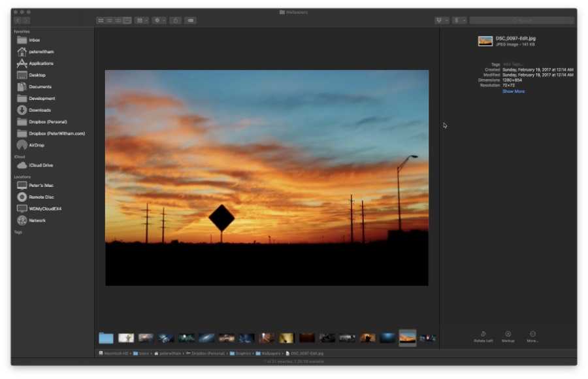Click the Downloads folder icon in sidebar
The height and width of the screenshot is (379, 588).
(x=22, y=110)
